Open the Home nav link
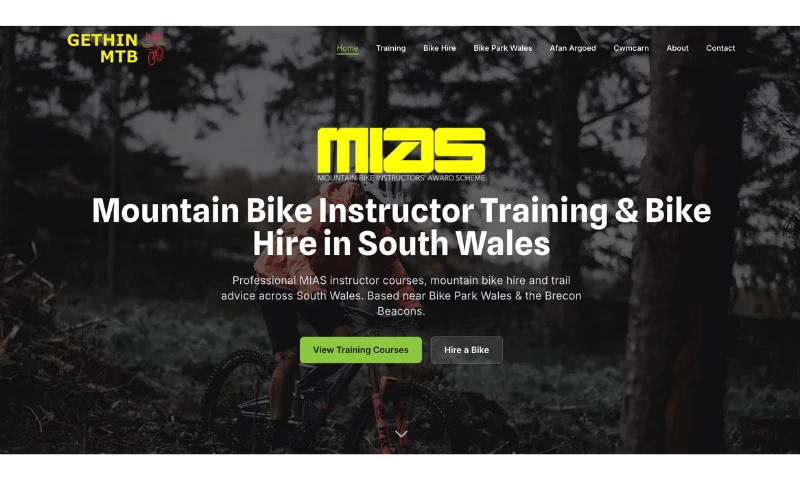The height and width of the screenshot is (480, 800). point(347,48)
